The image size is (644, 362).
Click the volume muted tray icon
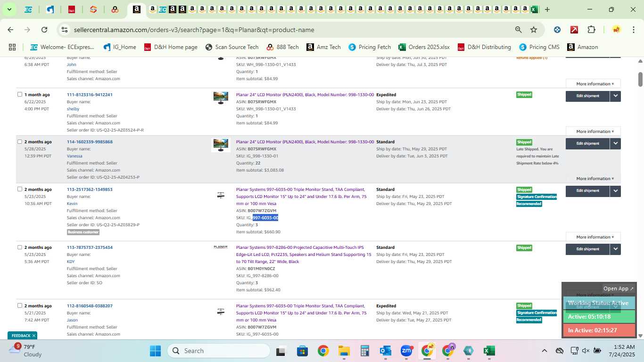[586, 351]
